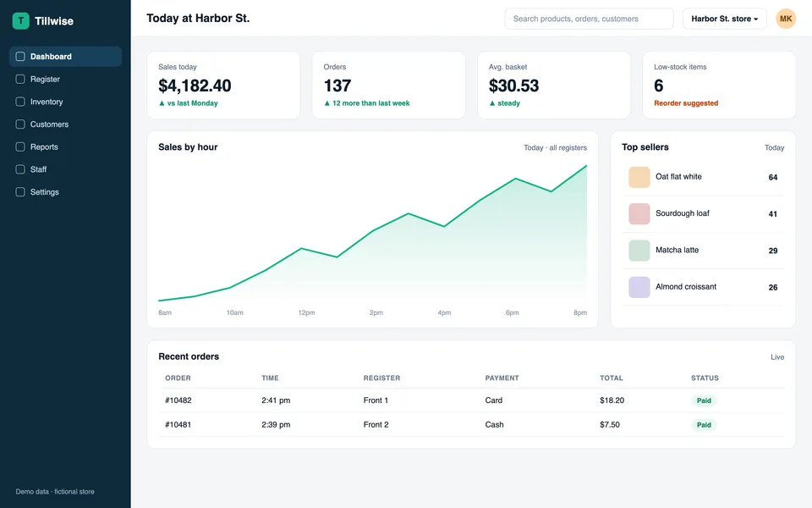Open the Reports page

pos(65,146)
